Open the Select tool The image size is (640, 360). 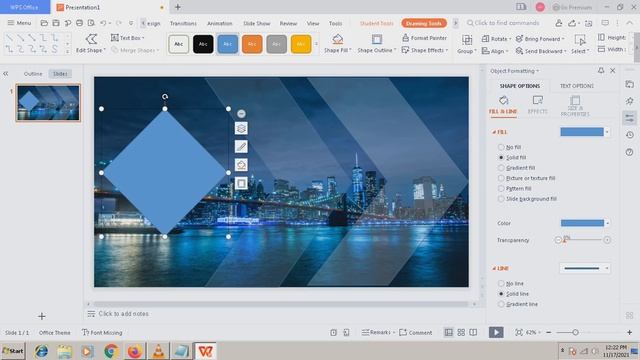point(580,44)
